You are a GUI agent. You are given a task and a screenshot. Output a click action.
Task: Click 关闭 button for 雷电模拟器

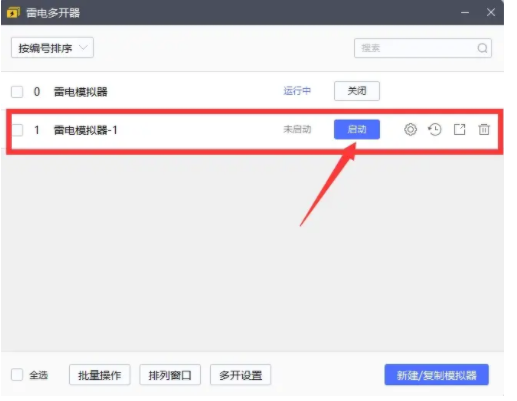coord(357,91)
